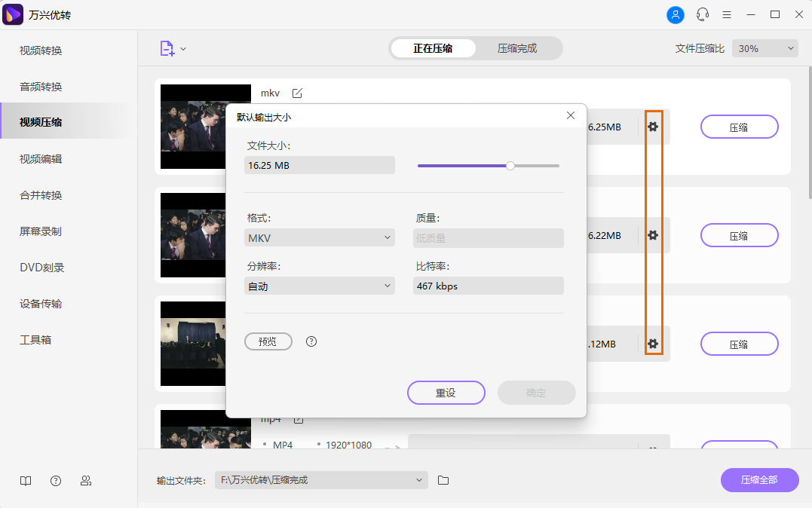Open settings gear for first video
812x508 pixels.
click(x=653, y=127)
